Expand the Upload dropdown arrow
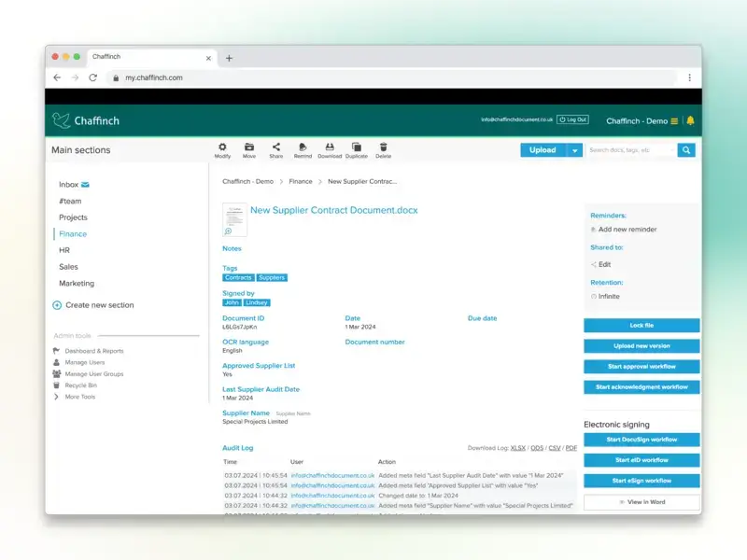The width and height of the screenshot is (747, 560). click(574, 150)
